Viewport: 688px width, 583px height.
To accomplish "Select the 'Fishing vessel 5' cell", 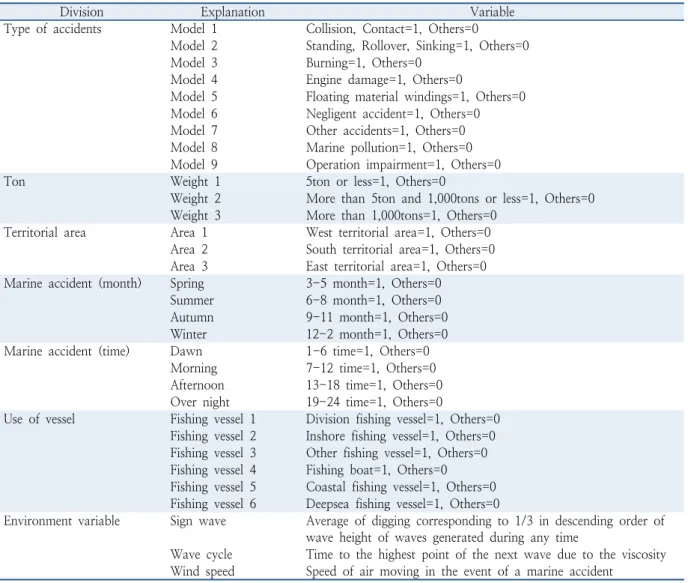I will click(213, 487).
